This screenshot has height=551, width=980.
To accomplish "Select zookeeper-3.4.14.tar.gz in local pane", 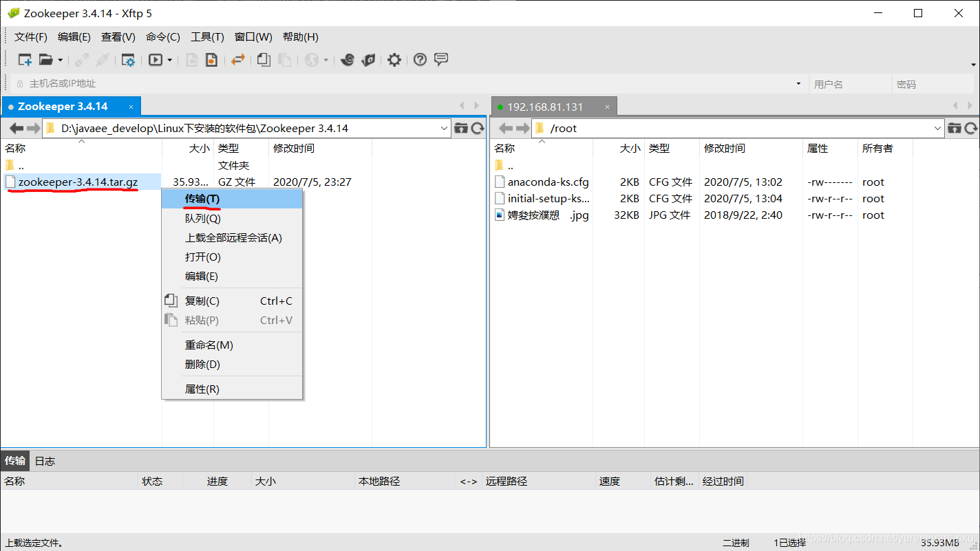I will coord(78,182).
